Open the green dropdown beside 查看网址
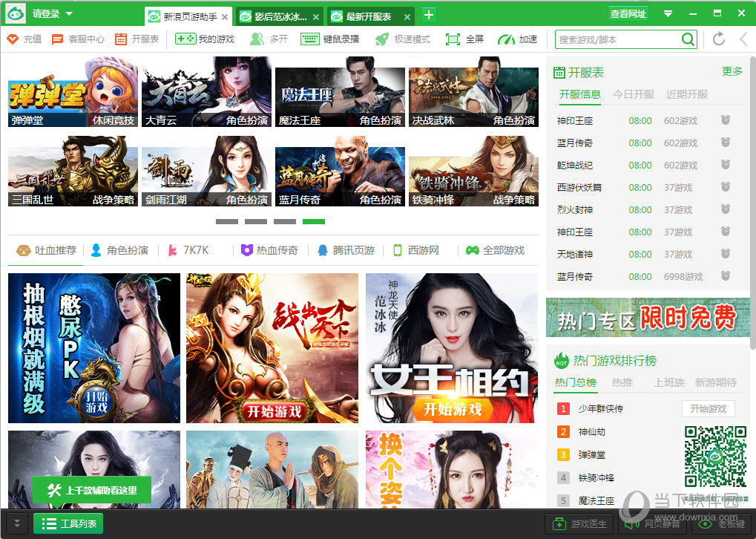This screenshot has width=756, height=539. tap(668, 13)
